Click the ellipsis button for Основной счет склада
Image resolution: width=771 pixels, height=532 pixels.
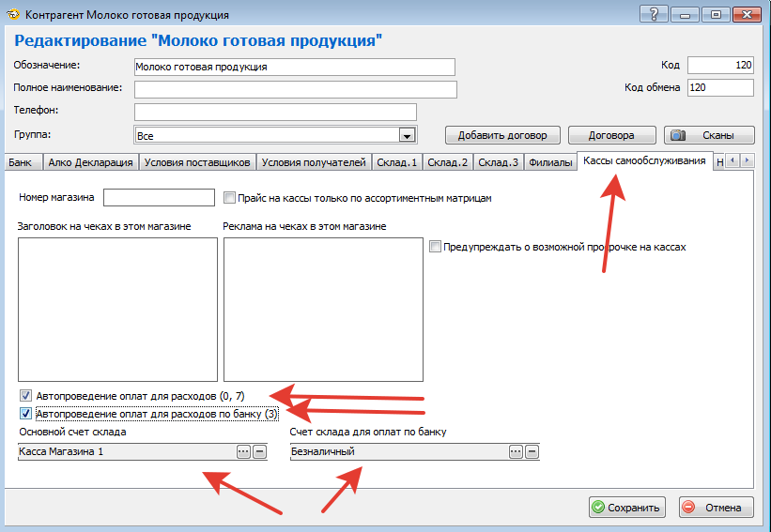pos(243,451)
